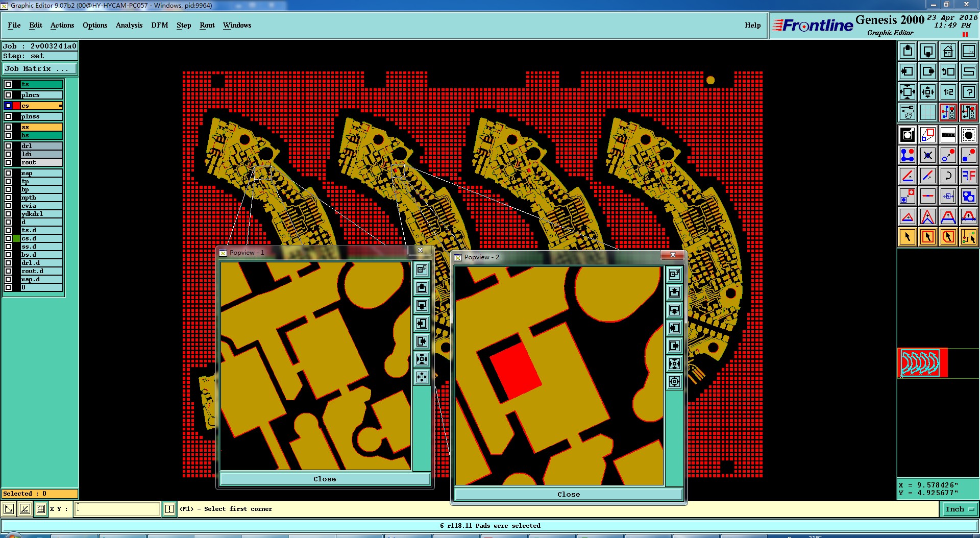Toggle display checkbox for ss layer
The width and height of the screenshot is (980, 538).
coord(8,127)
